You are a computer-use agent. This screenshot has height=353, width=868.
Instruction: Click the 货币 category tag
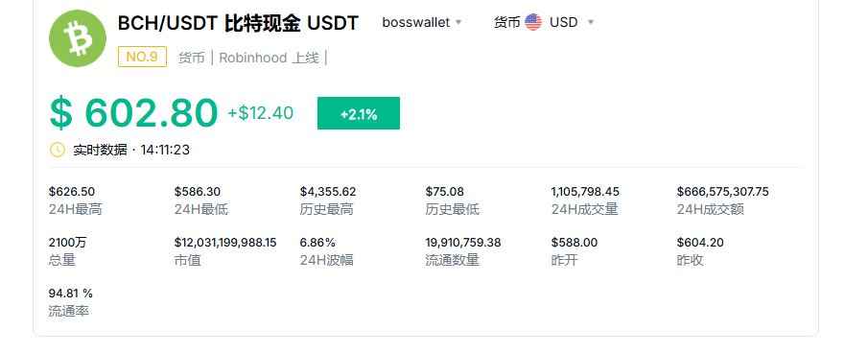[192, 58]
